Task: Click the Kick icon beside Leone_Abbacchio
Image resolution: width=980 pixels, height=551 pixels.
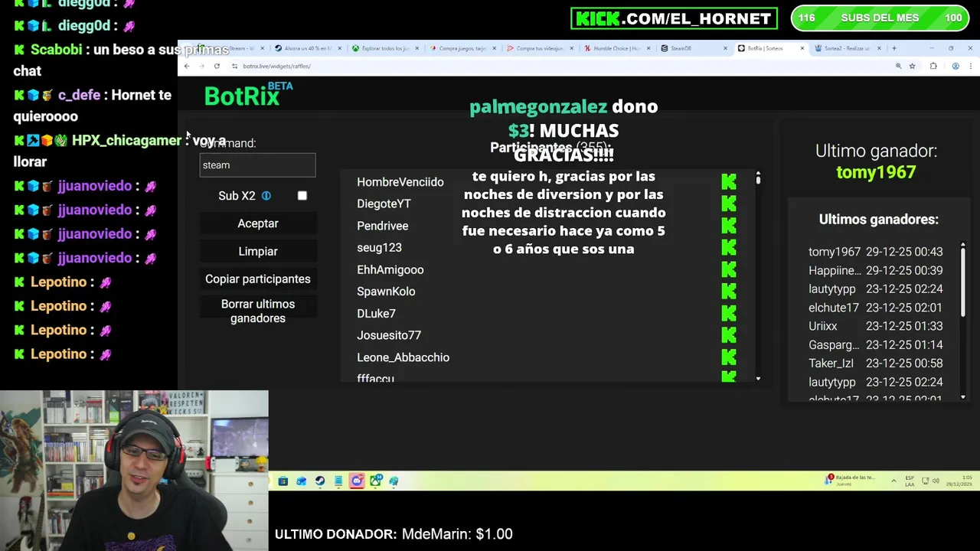Action: [x=729, y=357]
